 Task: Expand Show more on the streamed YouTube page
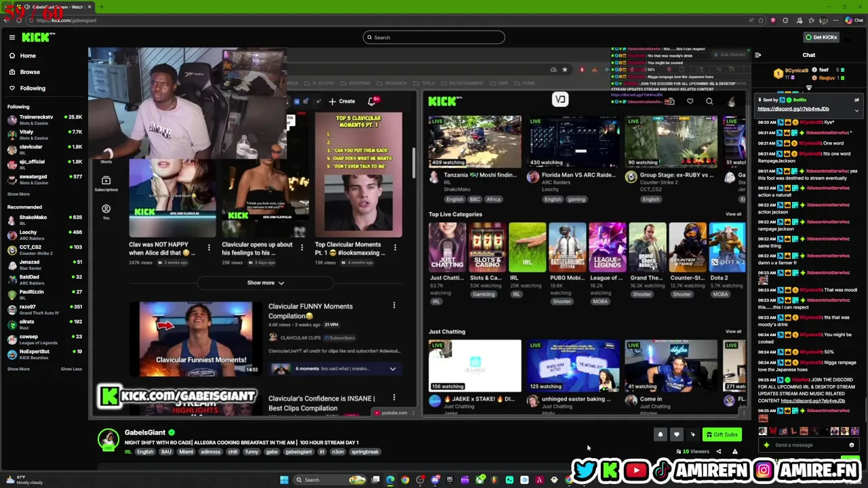[265, 283]
